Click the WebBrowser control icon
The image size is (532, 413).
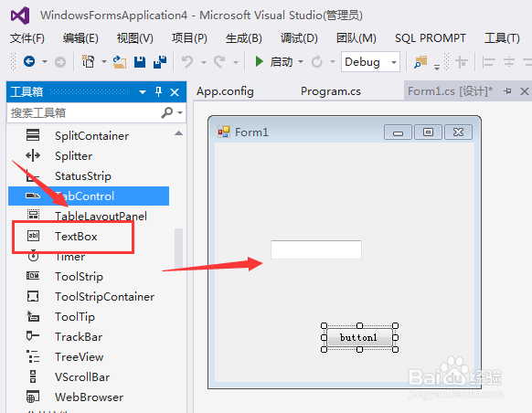click(x=33, y=397)
